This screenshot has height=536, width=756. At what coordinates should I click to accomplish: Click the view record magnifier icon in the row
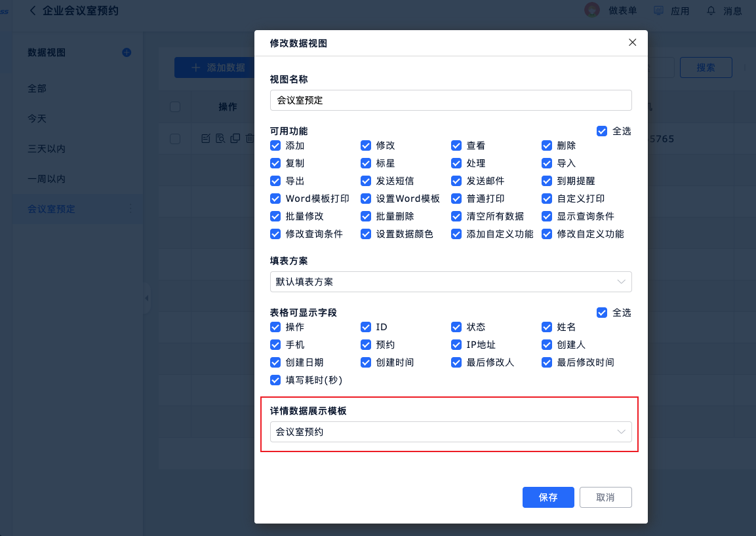point(220,138)
